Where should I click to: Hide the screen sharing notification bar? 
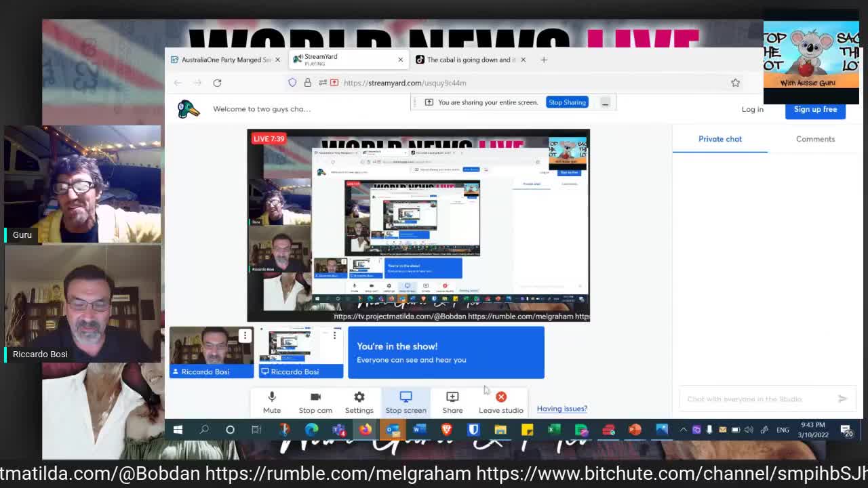pyautogui.click(x=605, y=102)
